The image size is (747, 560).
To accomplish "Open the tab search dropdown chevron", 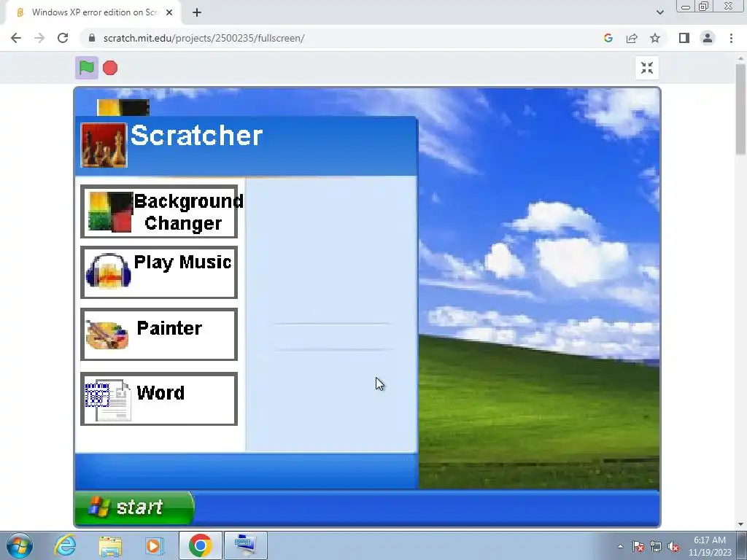I will coord(659,12).
